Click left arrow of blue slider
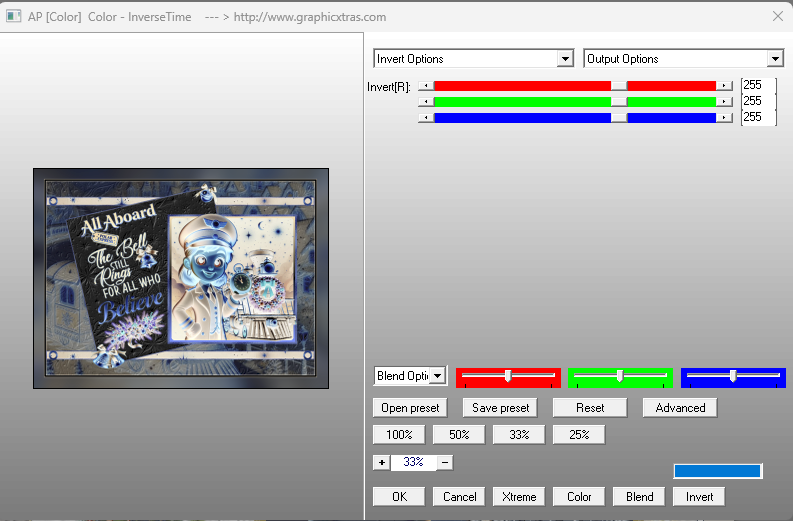This screenshot has width=793, height=521. (426, 117)
